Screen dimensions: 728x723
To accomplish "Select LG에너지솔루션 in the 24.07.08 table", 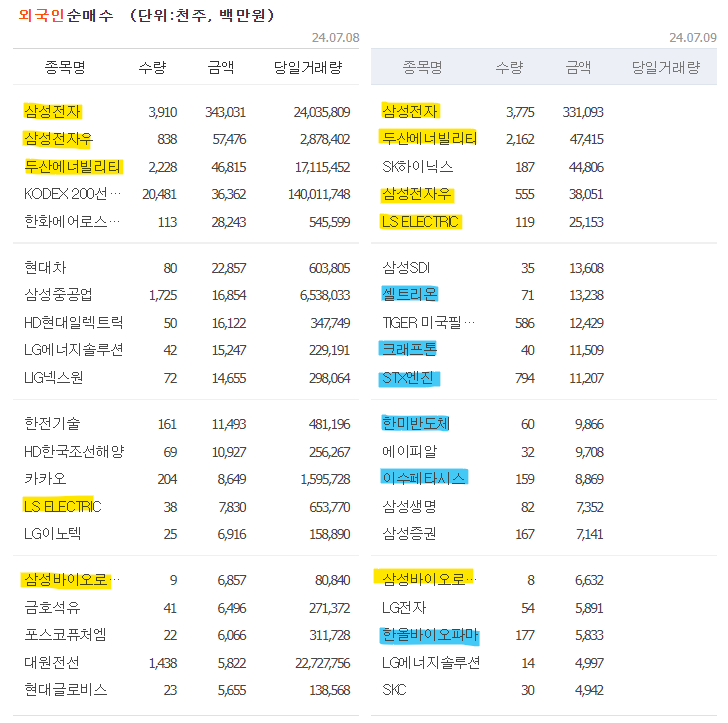I will (73, 350).
